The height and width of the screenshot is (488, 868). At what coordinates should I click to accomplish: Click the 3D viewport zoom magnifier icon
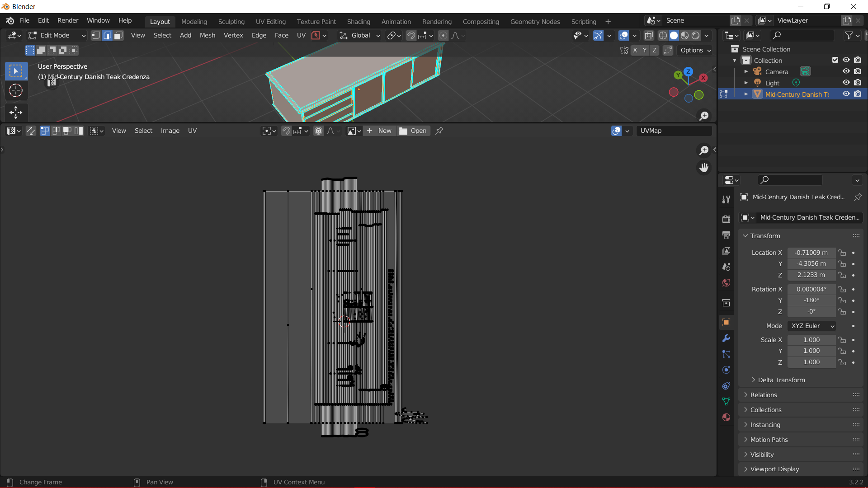pyautogui.click(x=704, y=116)
